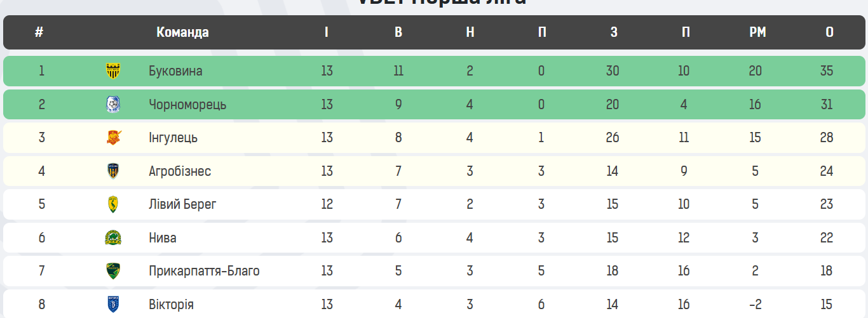
Task: Click the Прикарпаття-Благо team logo
Action: (x=113, y=271)
